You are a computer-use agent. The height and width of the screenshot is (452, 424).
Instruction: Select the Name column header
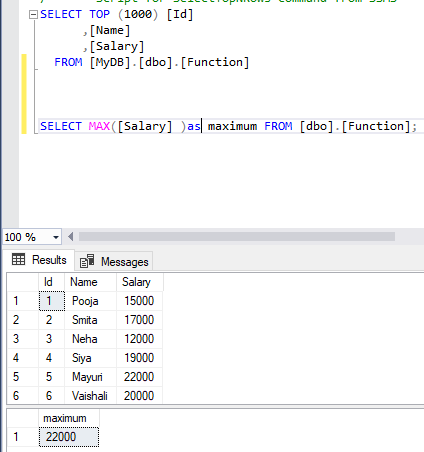pyautogui.click(x=90, y=282)
